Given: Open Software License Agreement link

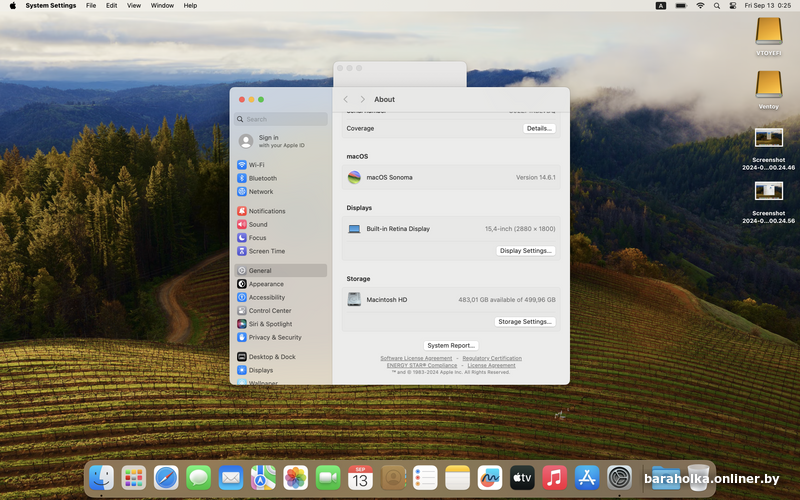Looking at the screenshot, I should pyautogui.click(x=416, y=358).
